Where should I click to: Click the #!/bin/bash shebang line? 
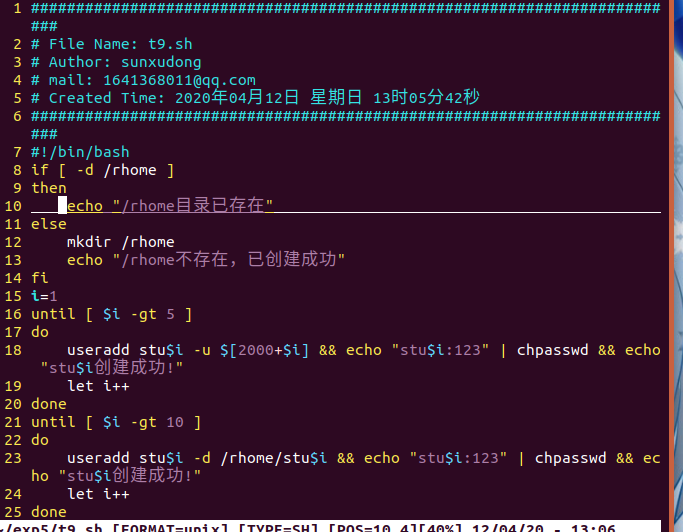click(80, 152)
